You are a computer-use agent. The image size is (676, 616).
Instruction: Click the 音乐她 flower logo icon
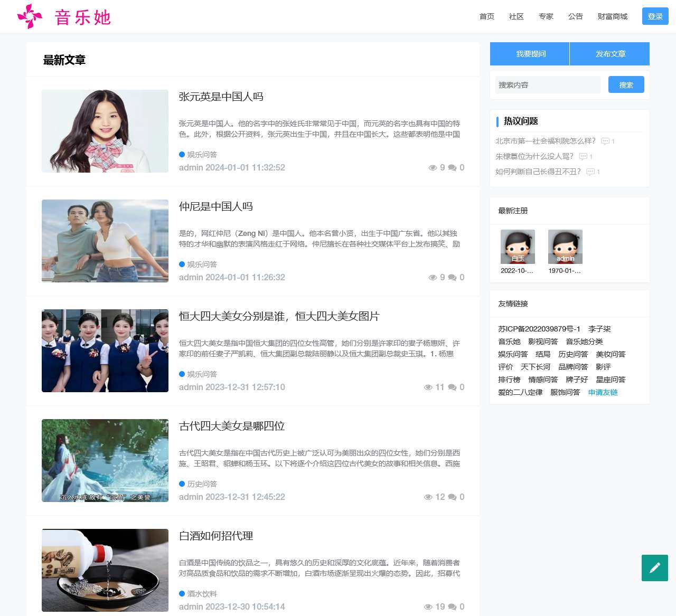click(x=31, y=16)
